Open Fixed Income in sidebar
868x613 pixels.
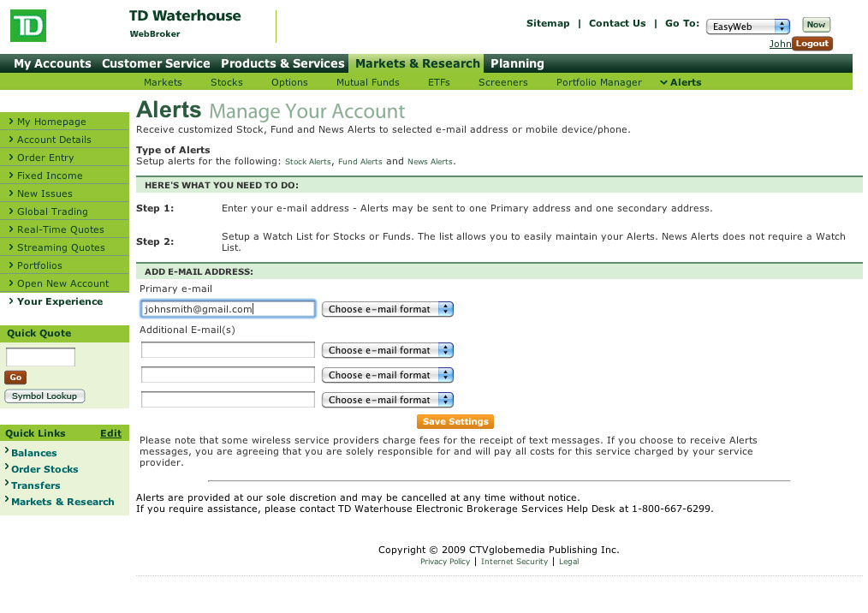click(64, 176)
